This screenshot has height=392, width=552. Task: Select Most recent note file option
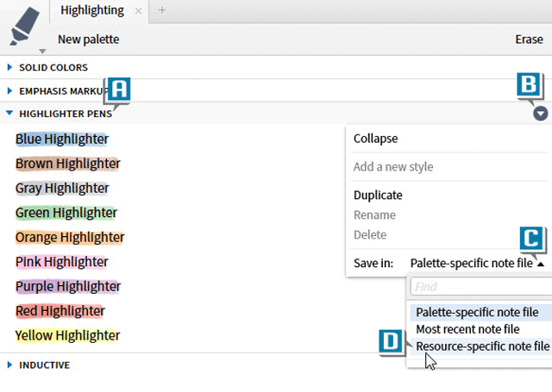point(467,329)
